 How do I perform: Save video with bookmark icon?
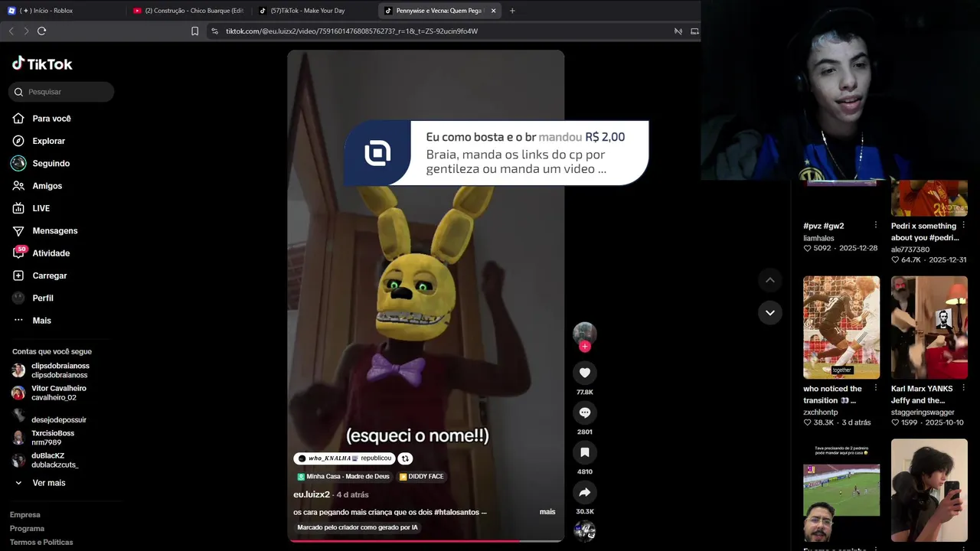pyautogui.click(x=585, y=452)
